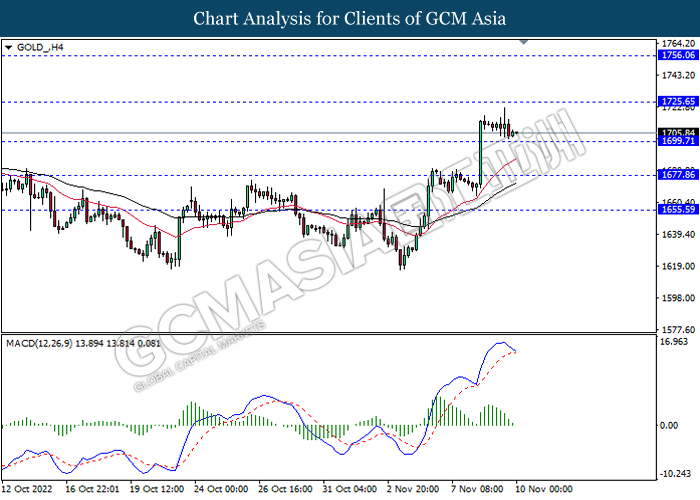
Task: Click the 19 Oct 12:00 time label
Action: pos(157,489)
